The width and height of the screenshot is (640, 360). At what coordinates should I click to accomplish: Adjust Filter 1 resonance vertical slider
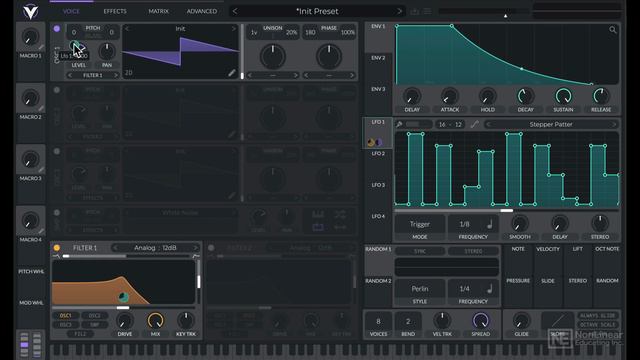point(199,282)
